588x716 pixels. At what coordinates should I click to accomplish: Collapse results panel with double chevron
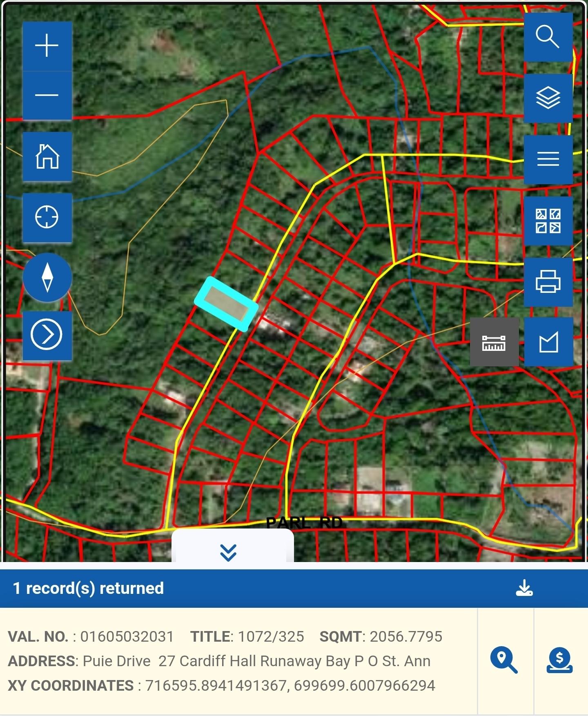[x=228, y=552]
